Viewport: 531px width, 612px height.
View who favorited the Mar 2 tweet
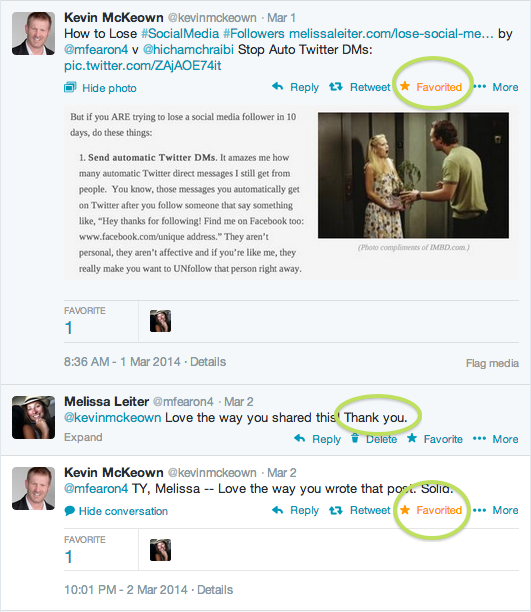point(160,550)
